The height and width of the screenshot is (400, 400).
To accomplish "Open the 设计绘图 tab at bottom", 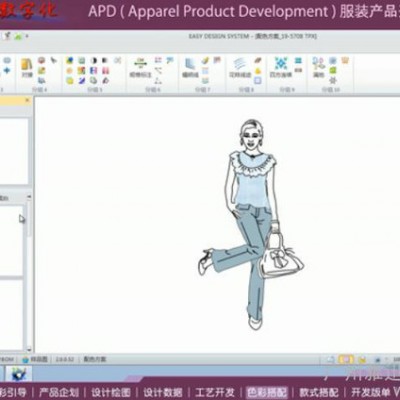I will (x=111, y=392).
